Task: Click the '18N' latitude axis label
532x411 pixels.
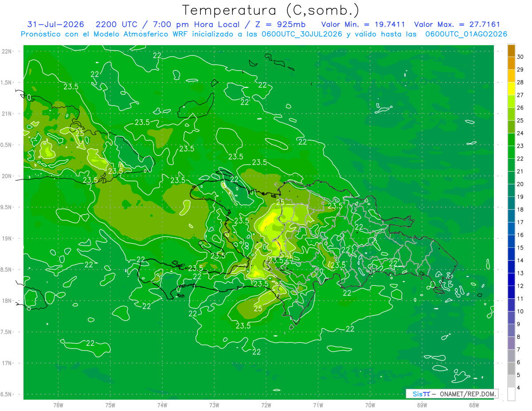Action: click(7, 301)
